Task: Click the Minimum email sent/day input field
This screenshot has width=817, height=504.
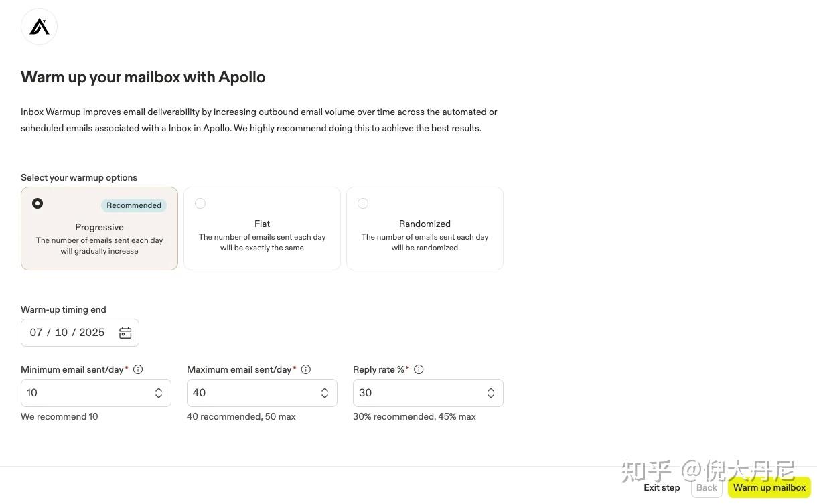Action: coord(80,392)
